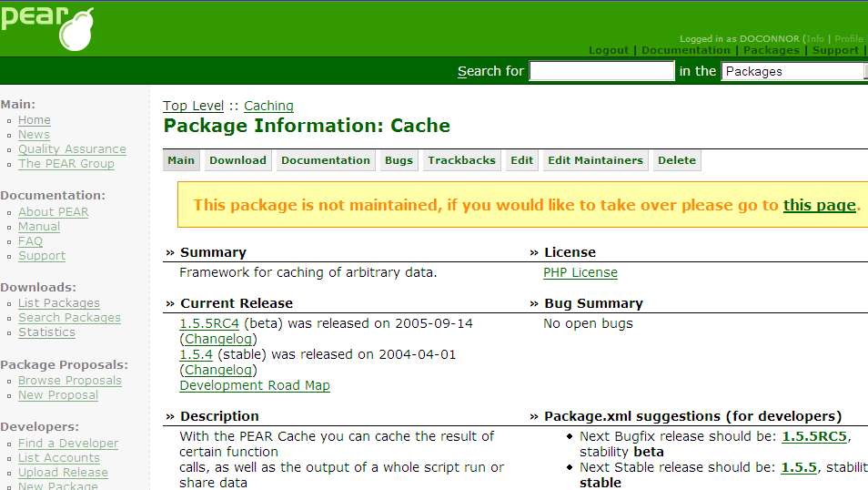Click the Logout link in header
This screenshot has width=868, height=490.
point(609,50)
